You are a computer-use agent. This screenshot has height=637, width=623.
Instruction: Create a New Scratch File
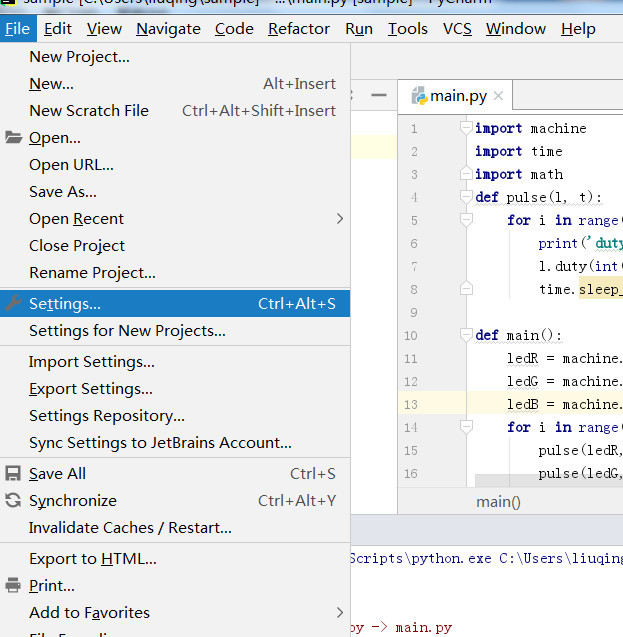pos(175,110)
